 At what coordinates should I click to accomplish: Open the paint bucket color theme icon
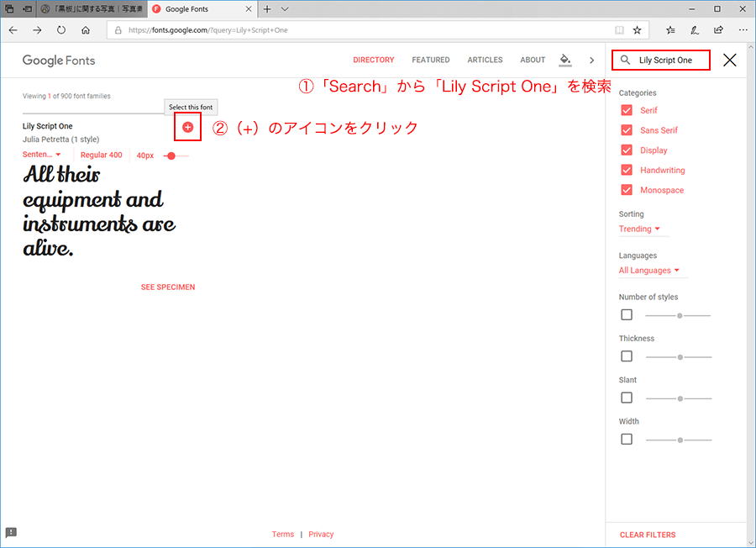[x=565, y=60]
